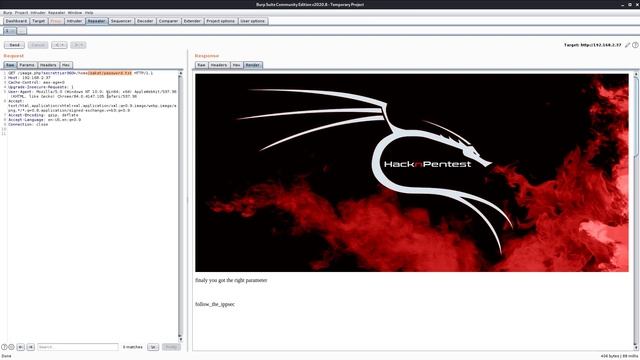
Task: Switch to the Dashboard tab
Action: (16, 21)
